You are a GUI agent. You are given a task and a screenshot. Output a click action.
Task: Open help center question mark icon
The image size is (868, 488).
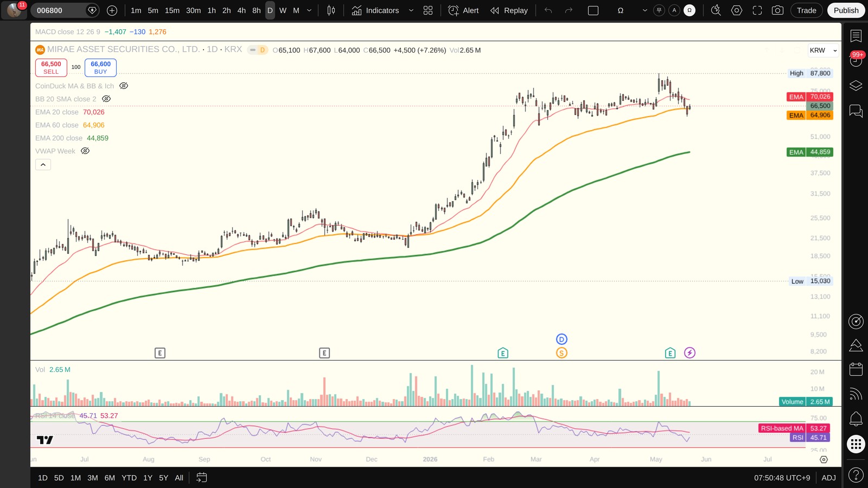pos(856,476)
